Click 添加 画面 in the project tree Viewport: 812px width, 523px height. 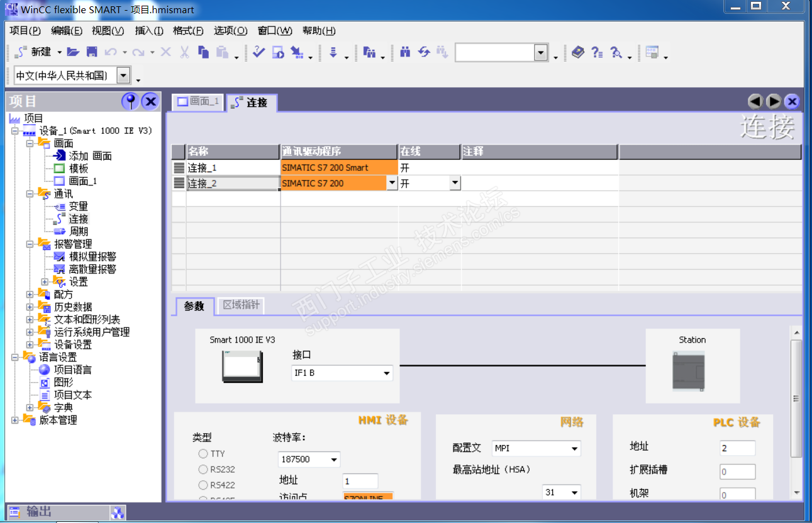tap(90, 156)
